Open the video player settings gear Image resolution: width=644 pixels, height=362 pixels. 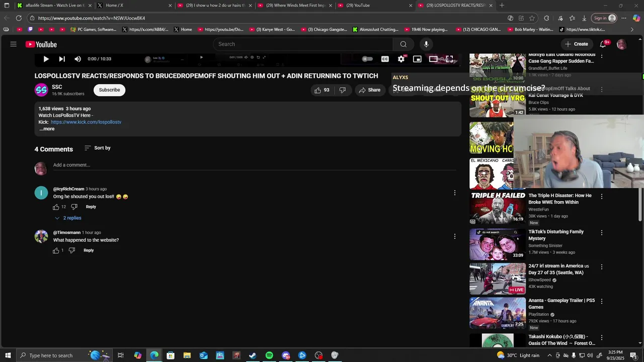click(x=401, y=59)
